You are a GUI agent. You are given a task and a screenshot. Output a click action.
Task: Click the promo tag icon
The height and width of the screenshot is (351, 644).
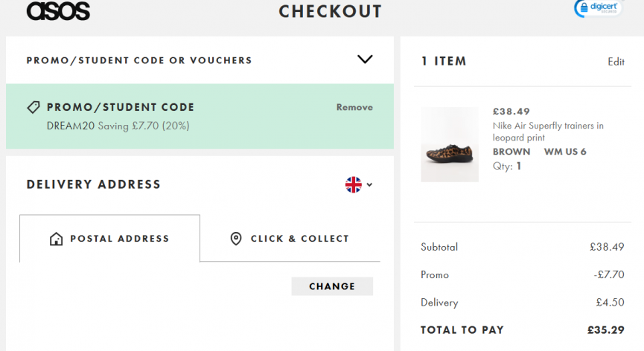[x=34, y=107]
